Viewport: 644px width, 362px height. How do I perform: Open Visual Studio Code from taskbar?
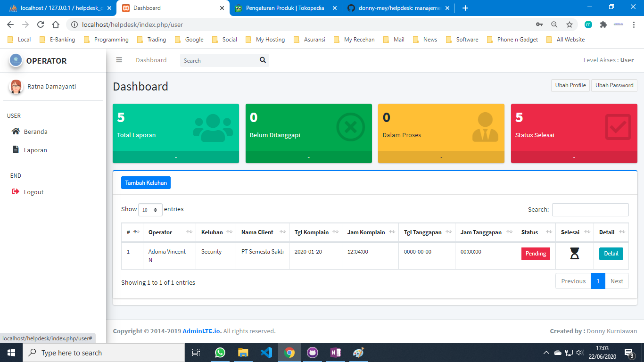click(266, 353)
